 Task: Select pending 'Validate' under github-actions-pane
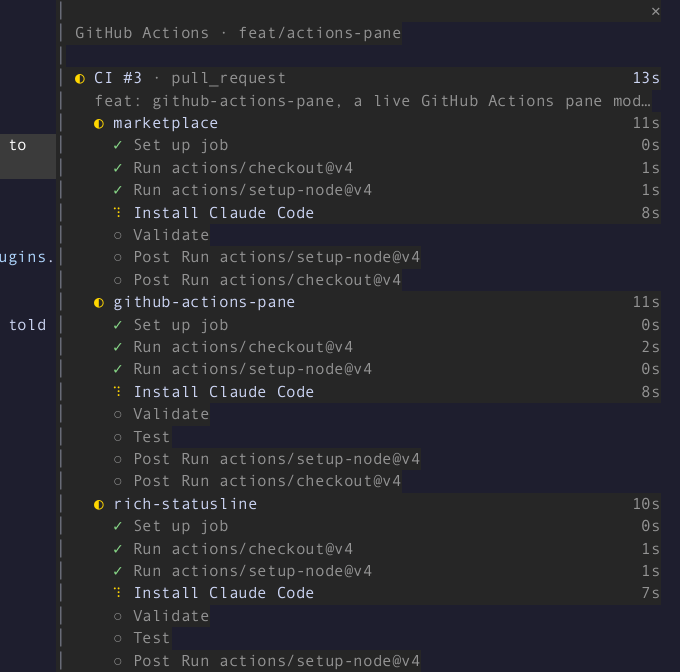pos(171,414)
